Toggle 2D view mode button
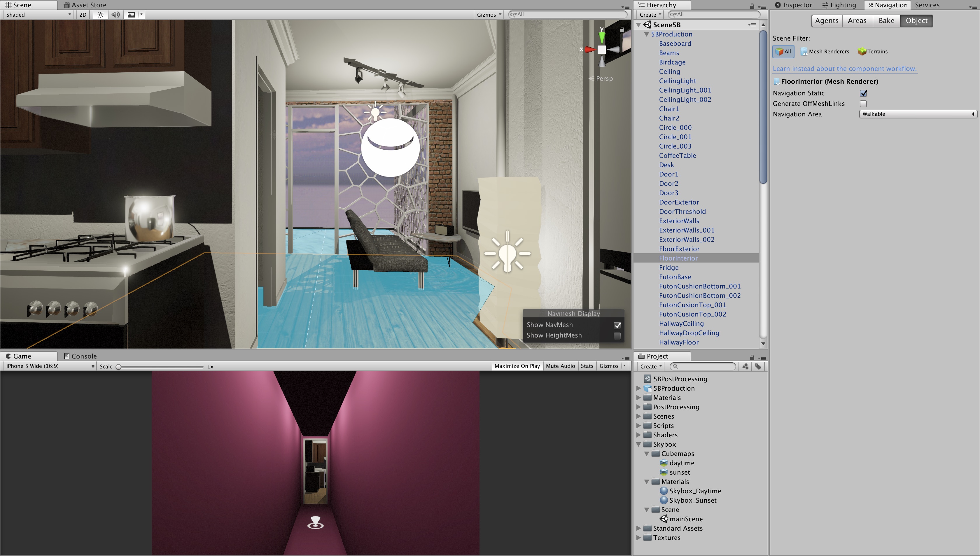The height and width of the screenshot is (556, 980). point(83,15)
